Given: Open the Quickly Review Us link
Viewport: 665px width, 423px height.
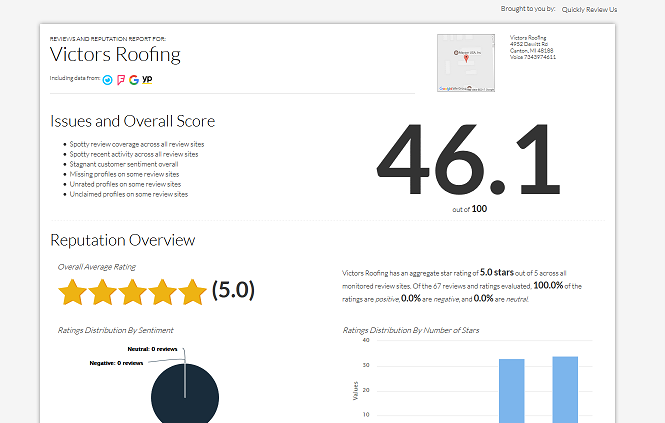Looking at the screenshot, I should tap(589, 9).
